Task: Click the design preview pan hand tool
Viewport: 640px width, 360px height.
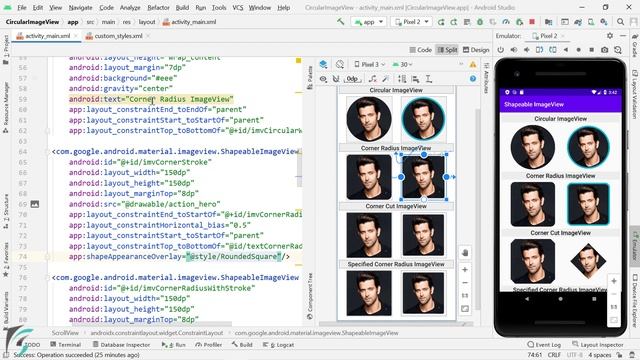Action: pyautogui.click(x=465, y=253)
